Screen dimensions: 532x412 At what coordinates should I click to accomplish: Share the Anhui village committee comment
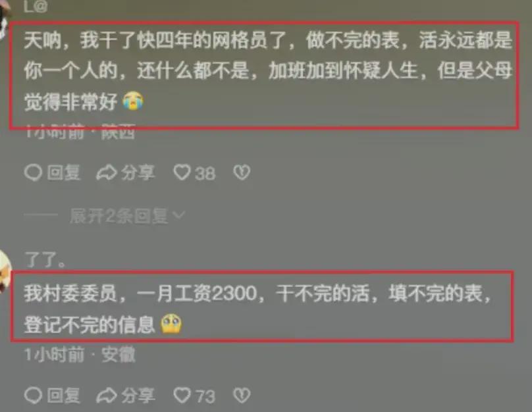(126, 396)
